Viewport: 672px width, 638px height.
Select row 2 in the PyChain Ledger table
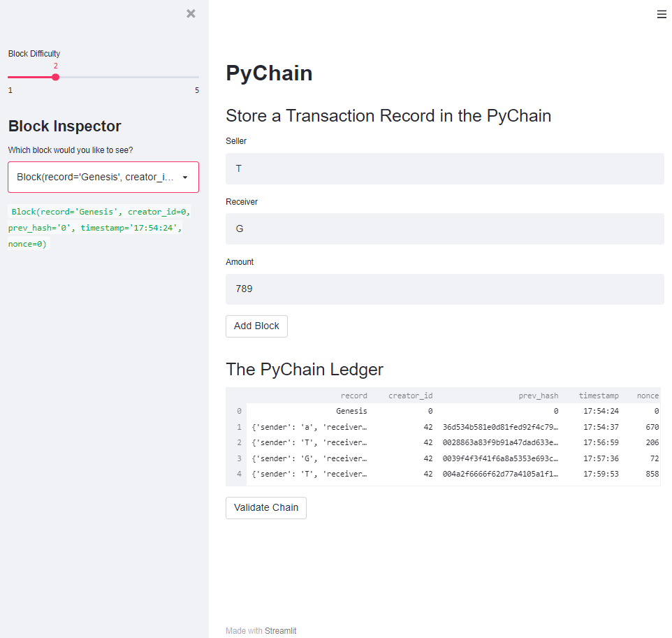click(x=444, y=442)
